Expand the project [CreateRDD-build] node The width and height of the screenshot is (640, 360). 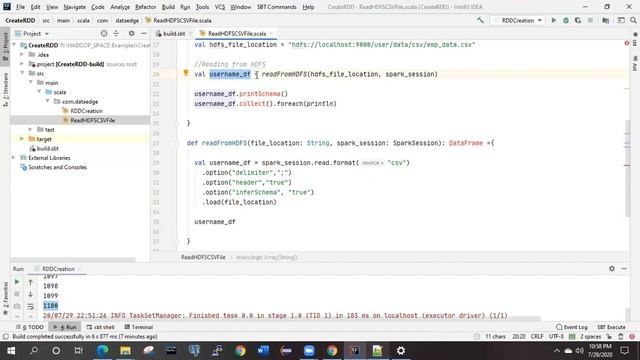coord(22,64)
